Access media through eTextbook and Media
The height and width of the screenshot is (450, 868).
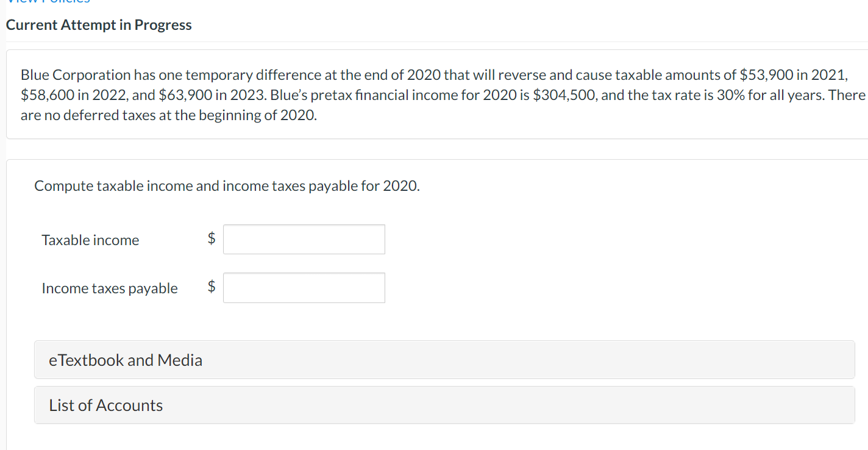coord(125,360)
